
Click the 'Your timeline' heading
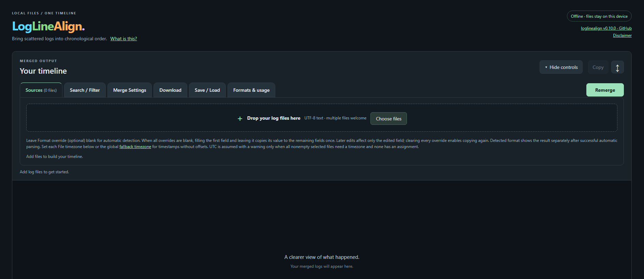[43, 71]
